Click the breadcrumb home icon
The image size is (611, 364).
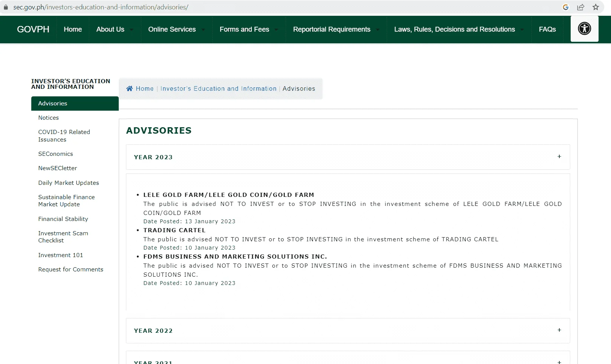(129, 88)
